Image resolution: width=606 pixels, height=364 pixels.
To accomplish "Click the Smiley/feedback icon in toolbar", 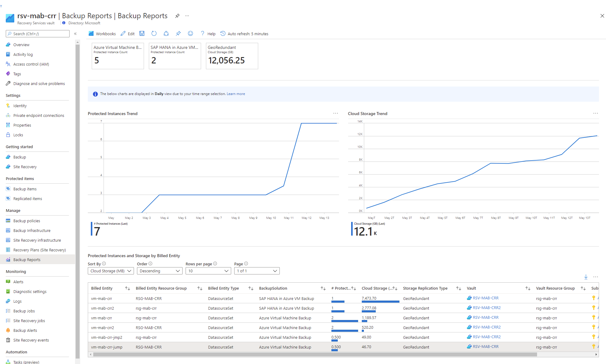I will (x=191, y=34).
